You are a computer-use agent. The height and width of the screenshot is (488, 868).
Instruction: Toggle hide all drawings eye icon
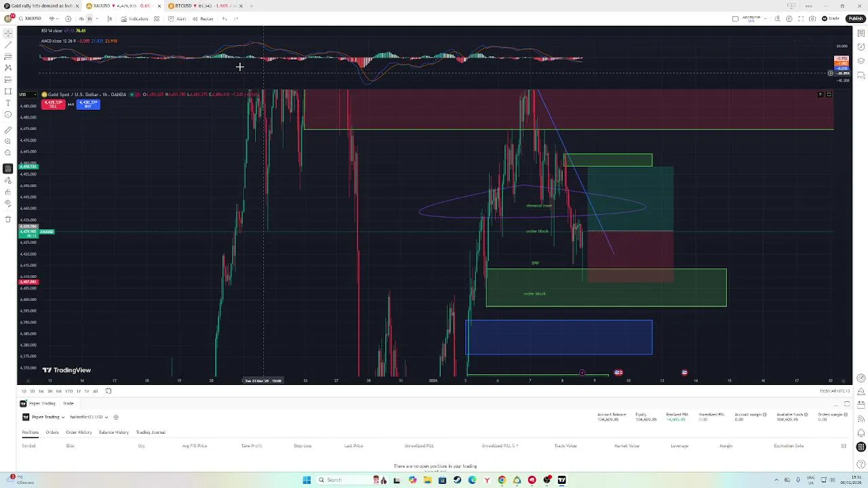(8, 203)
